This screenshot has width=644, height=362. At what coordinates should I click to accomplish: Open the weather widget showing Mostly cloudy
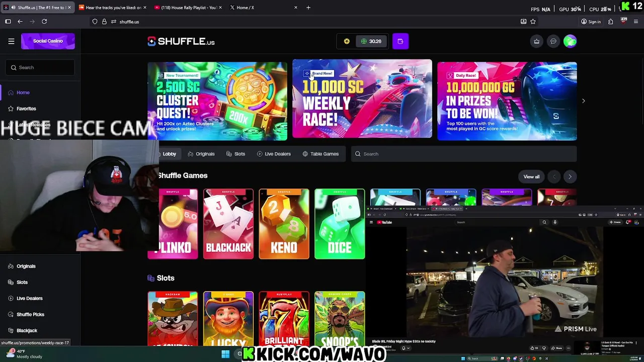(24, 354)
